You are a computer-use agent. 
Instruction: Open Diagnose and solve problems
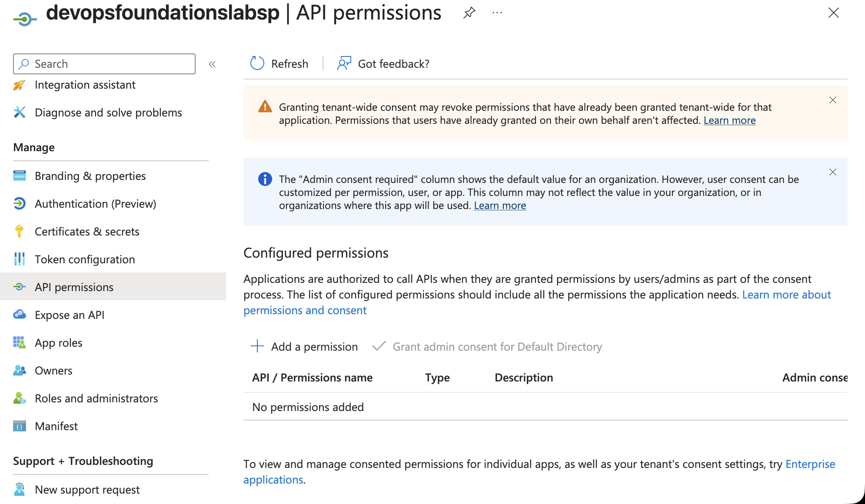pyautogui.click(x=108, y=113)
